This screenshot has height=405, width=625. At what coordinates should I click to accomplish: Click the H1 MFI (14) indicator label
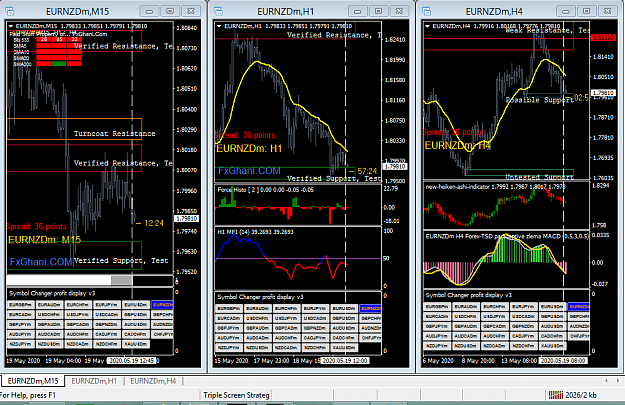point(256,232)
